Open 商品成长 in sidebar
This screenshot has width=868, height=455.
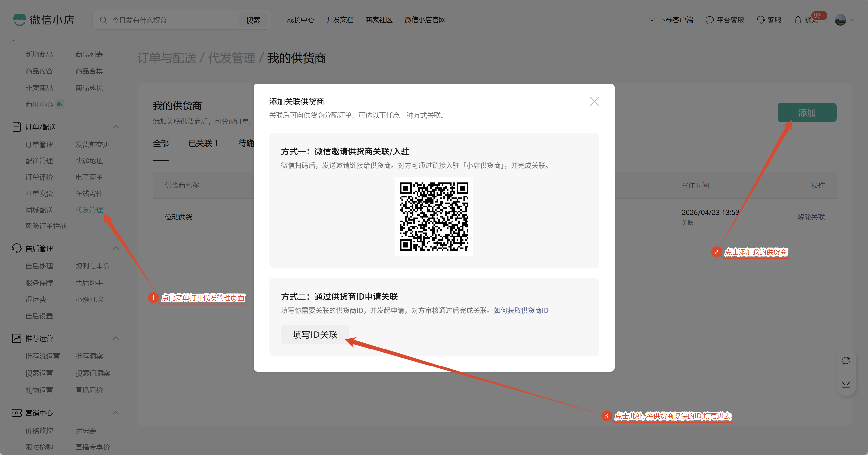click(89, 88)
